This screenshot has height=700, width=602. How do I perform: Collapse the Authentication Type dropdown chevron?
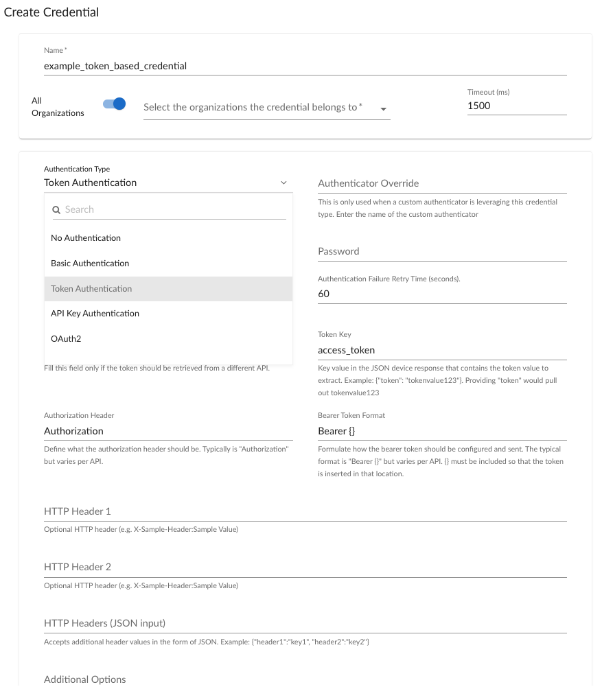283,183
